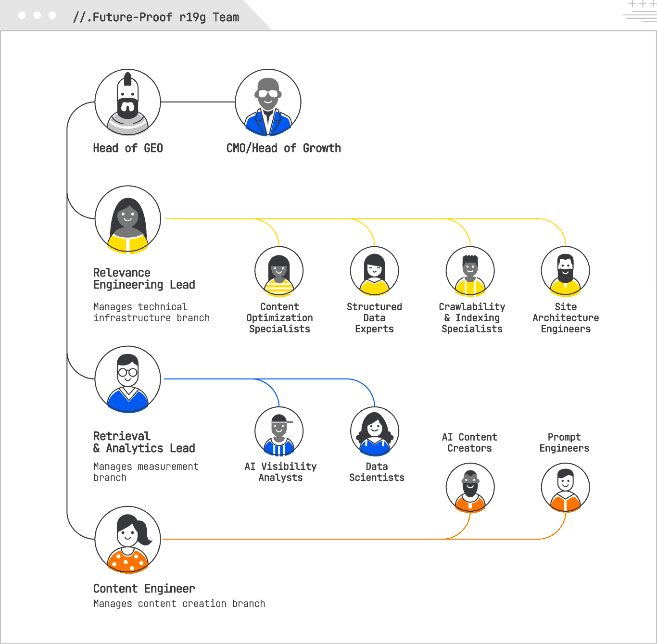Click the 'Prompt Engineers' label text
657x644 pixels.
click(x=564, y=442)
